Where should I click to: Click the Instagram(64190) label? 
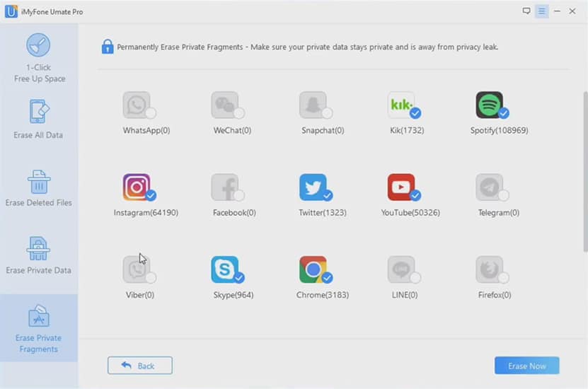(146, 213)
